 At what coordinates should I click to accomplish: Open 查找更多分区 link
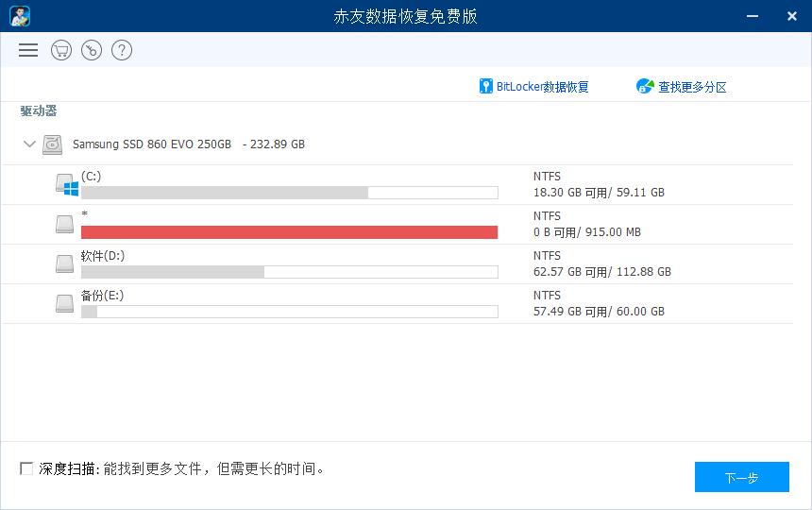click(x=692, y=87)
